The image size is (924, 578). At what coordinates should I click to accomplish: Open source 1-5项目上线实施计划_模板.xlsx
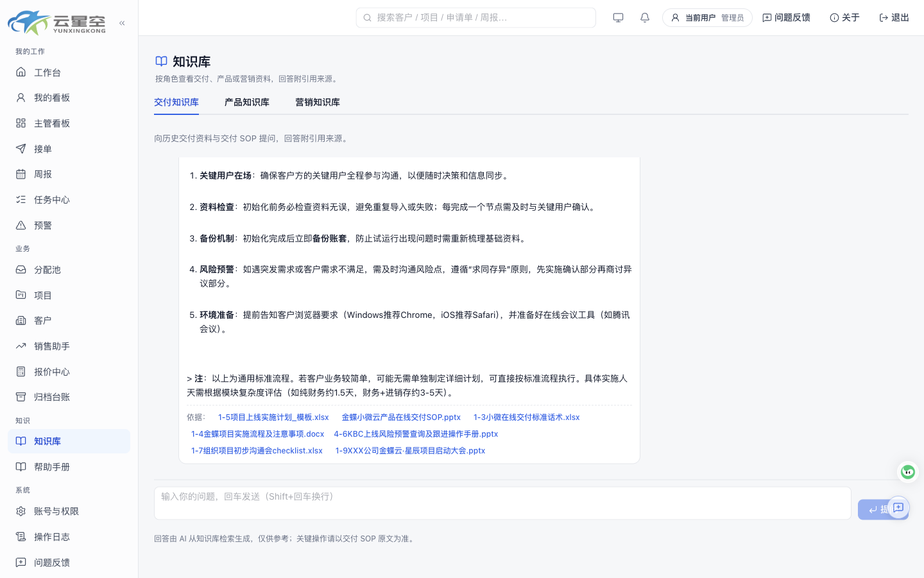(x=273, y=417)
